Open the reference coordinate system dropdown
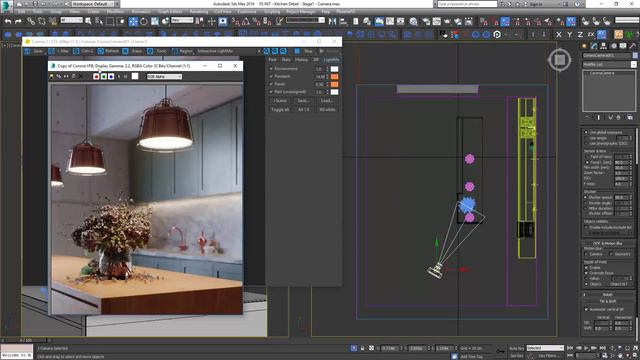 click(182, 20)
